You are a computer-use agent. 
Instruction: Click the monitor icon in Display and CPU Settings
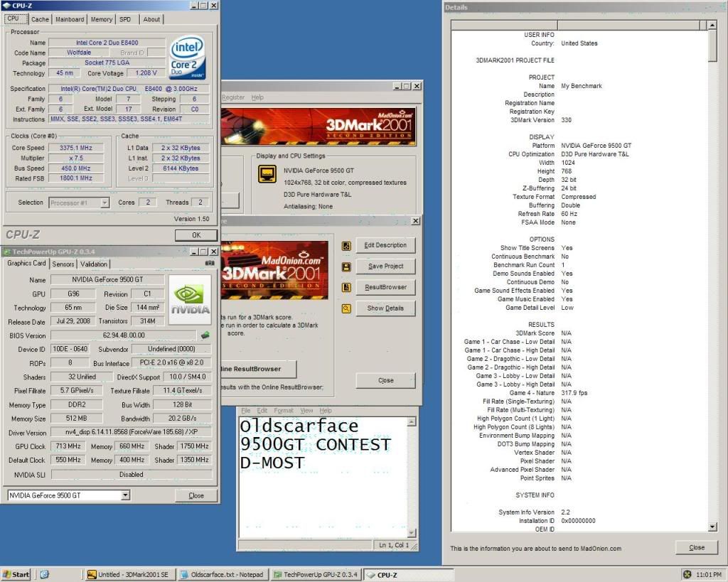pyautogui.click(x=267, y=175)
